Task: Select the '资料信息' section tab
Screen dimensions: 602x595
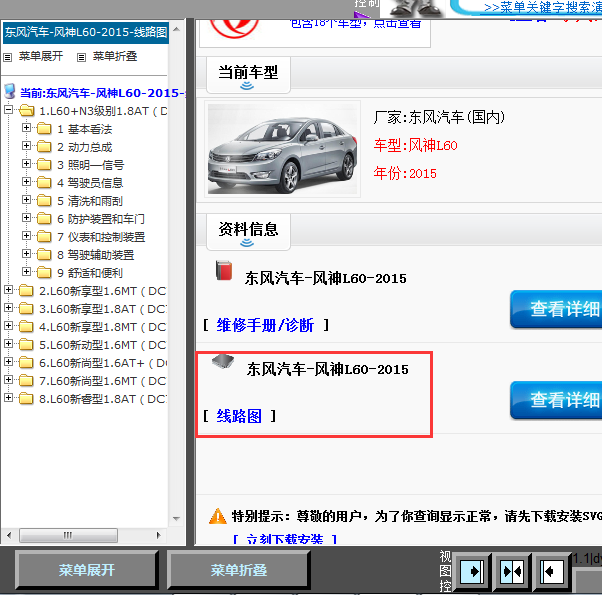Action: point(248,231)
